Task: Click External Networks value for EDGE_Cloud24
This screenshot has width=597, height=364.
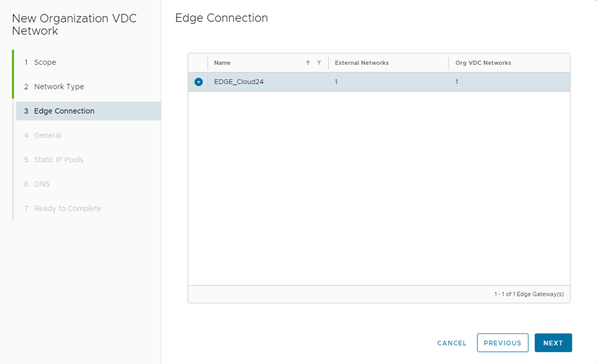Action: [x=337, y=82]
